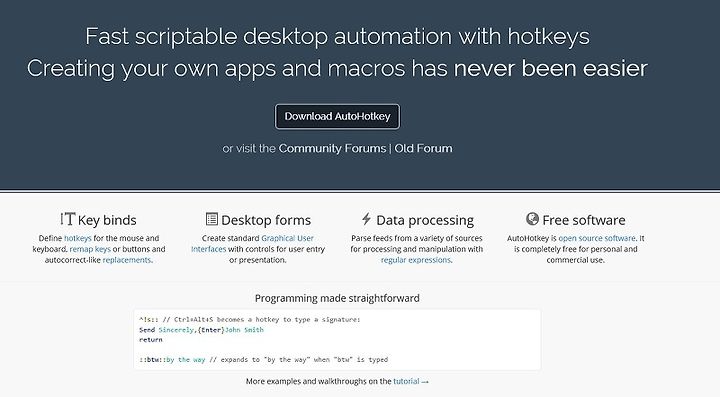Screen dimensions: 720x397
Task: Click the Download AutoHotkey button
Action: pyautogui.click(x=338, y=117)
